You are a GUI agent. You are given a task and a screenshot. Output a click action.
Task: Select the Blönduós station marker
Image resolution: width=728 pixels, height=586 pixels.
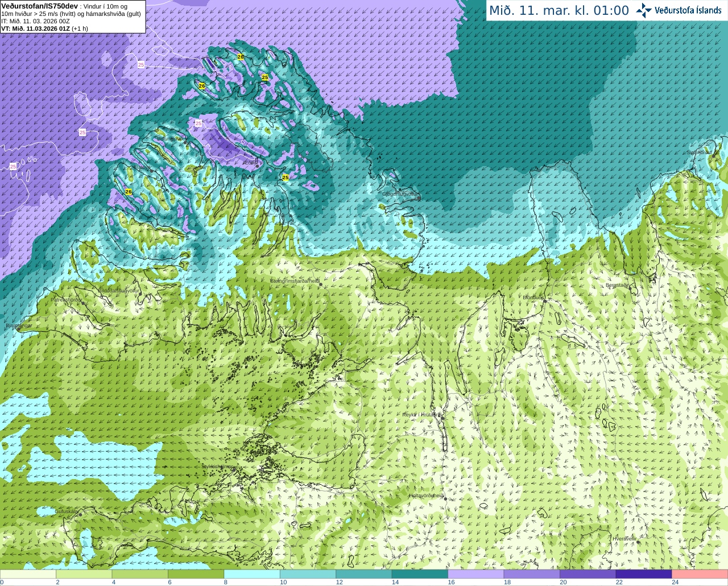(544, 302)
